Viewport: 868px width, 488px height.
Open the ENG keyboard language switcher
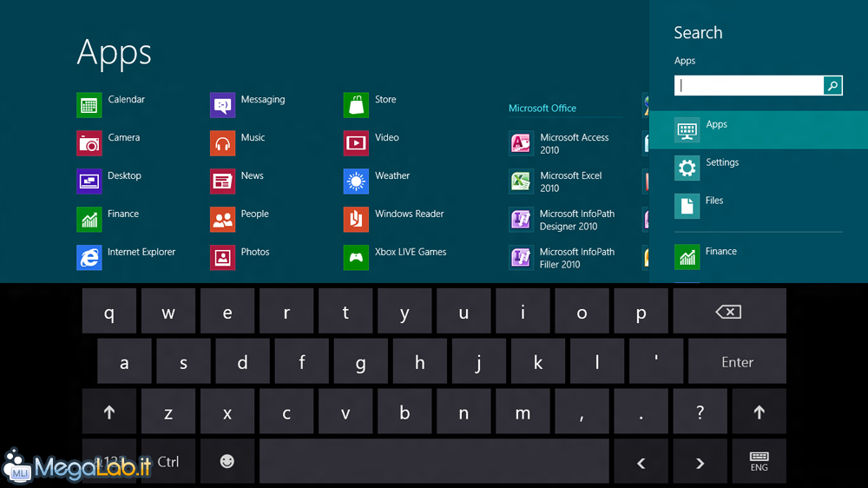[759, 461]
